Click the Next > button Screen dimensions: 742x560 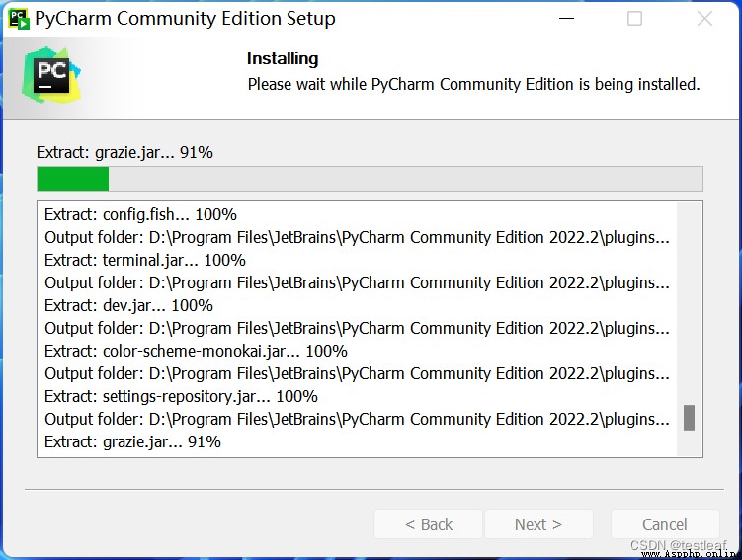click(x=538, y=524)
